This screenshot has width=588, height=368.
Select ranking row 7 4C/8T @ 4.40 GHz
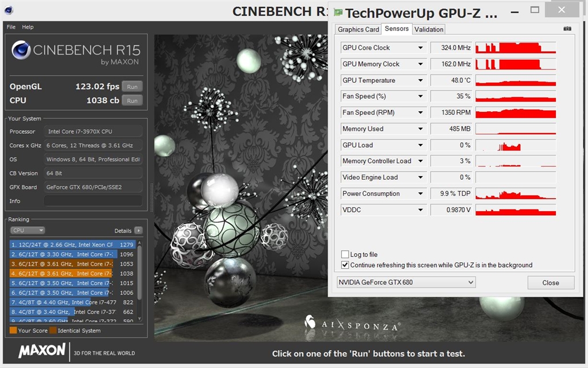tap(72, 302)
